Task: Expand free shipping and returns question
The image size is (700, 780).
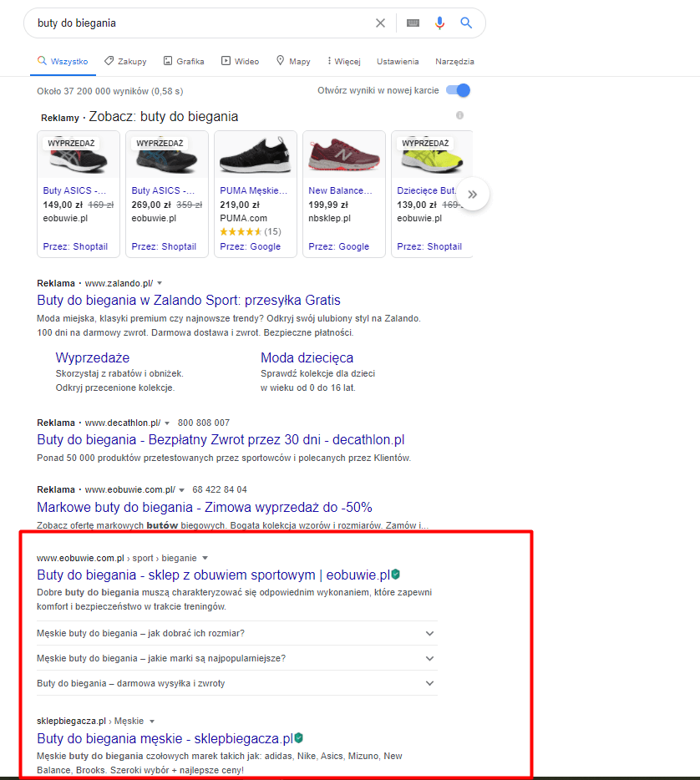Action: pos(429,683)
